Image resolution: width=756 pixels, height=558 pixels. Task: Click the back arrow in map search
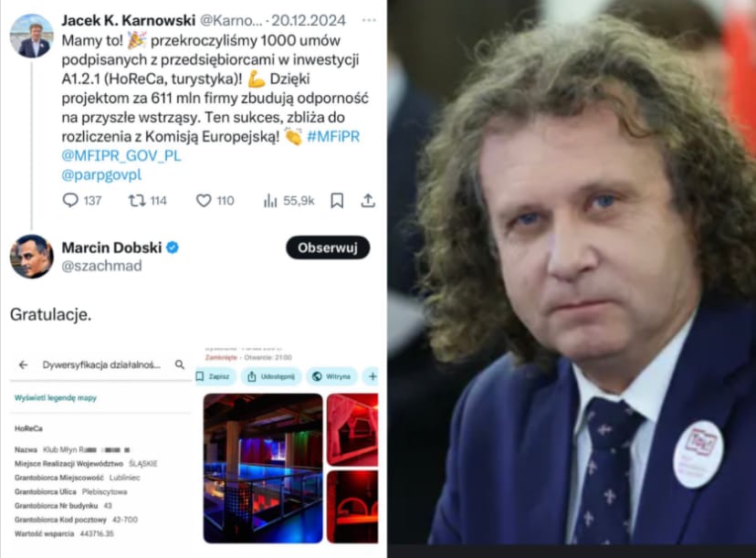click(x=23, y=365)
